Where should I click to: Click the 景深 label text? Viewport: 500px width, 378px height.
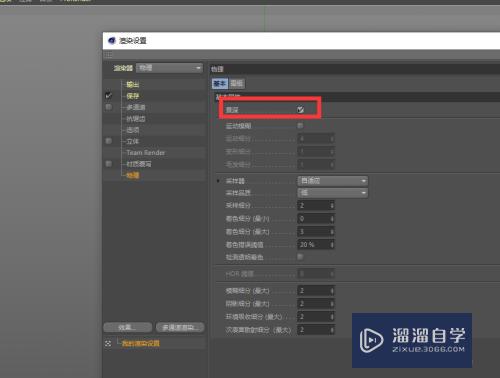(232, 110)
